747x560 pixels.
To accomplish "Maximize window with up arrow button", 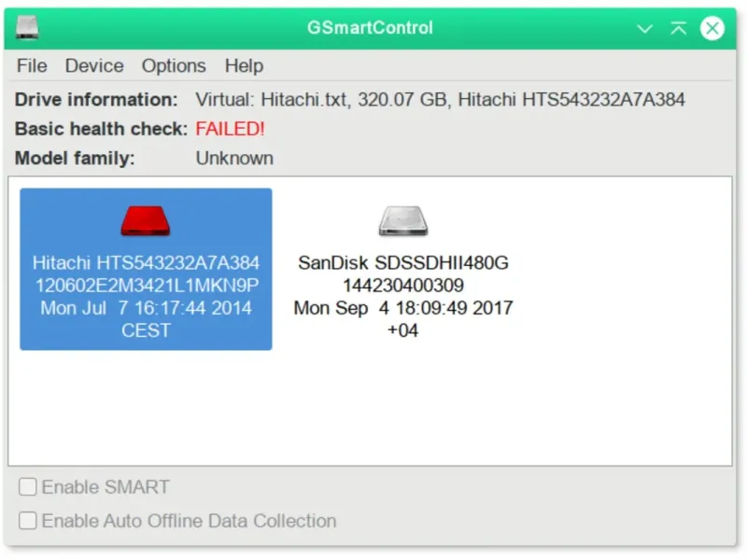I will (x=679, y=28).
